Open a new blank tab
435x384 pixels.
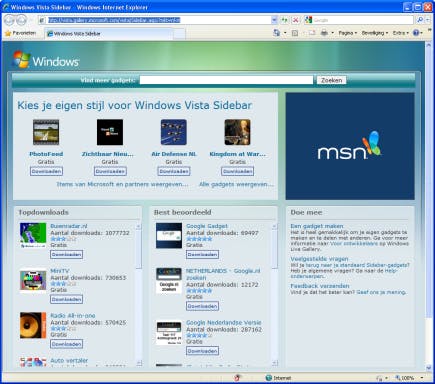pos(179,34)
